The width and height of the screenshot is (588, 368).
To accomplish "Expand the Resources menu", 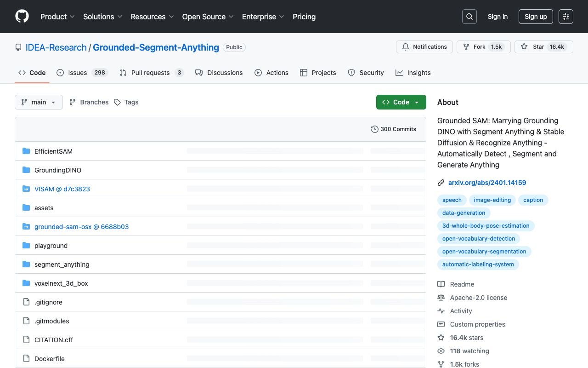I will click(152, 17).
